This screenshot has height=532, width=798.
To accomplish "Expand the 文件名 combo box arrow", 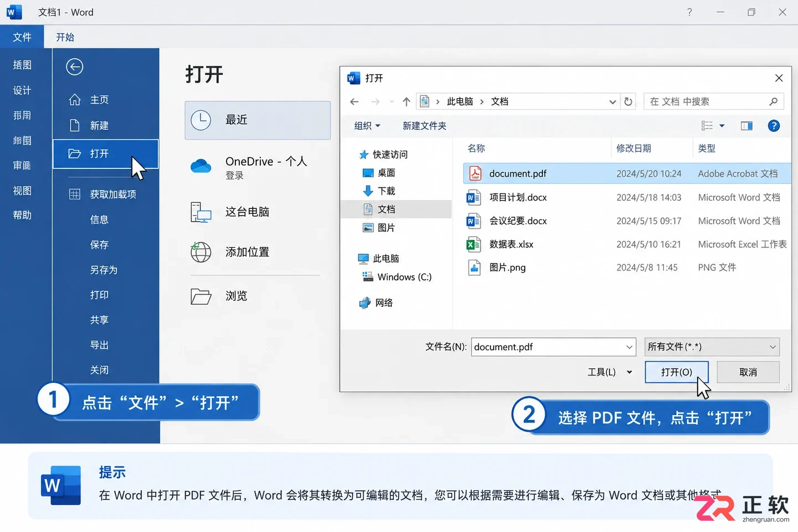I will tap(629, 347).
